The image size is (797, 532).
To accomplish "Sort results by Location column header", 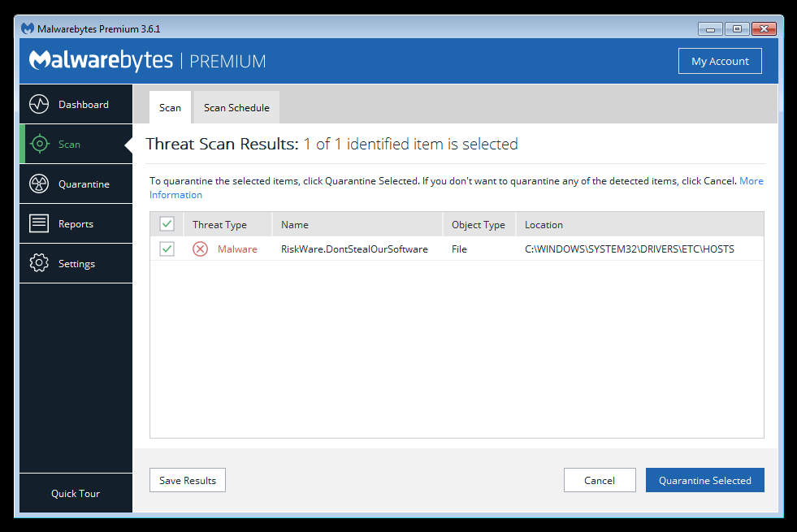I will [x=544, y=225].
